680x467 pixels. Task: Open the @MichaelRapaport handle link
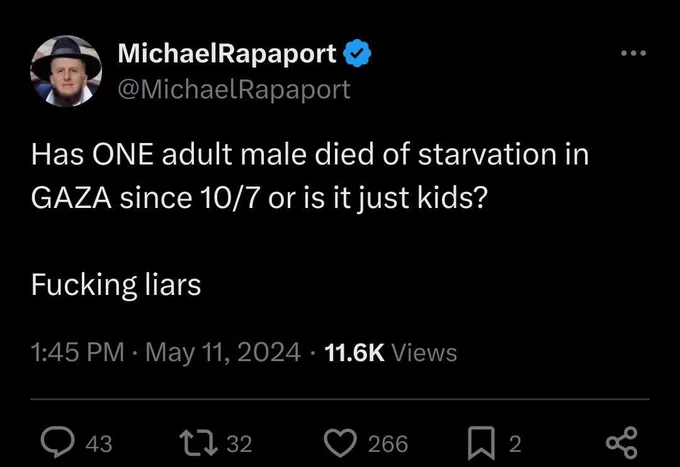tap(234, 89)
